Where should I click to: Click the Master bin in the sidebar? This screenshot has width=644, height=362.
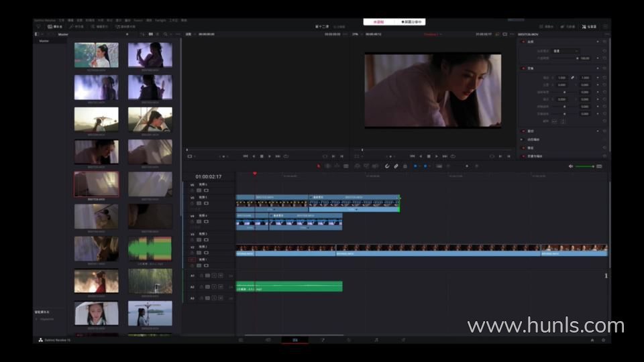coord(44,41)
